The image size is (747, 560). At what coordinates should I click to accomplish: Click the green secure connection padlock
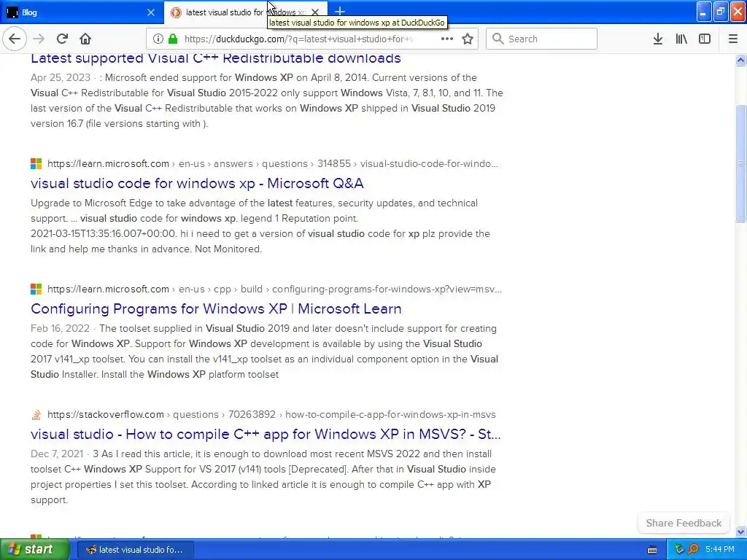pyautogui.click(x=174, y=39)
